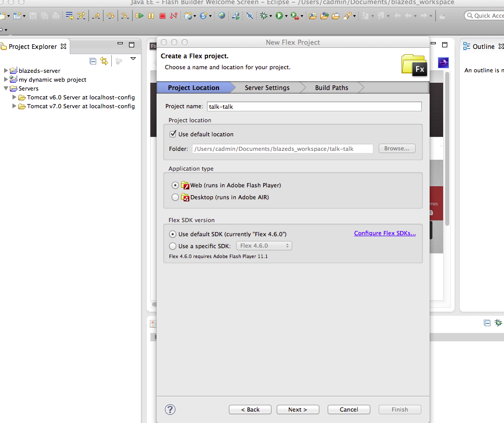This screenshot has width=504, height=423.
Task: Open the web browser globe icon
Action: (x=222, y=16)
